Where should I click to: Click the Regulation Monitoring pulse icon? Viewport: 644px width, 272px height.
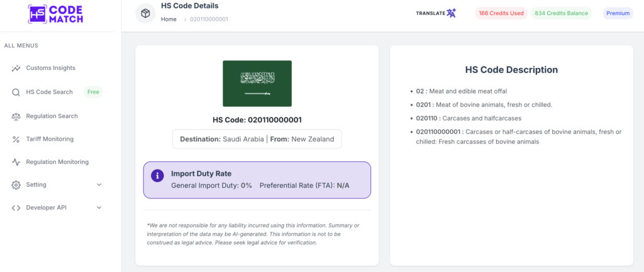point(16,162)
